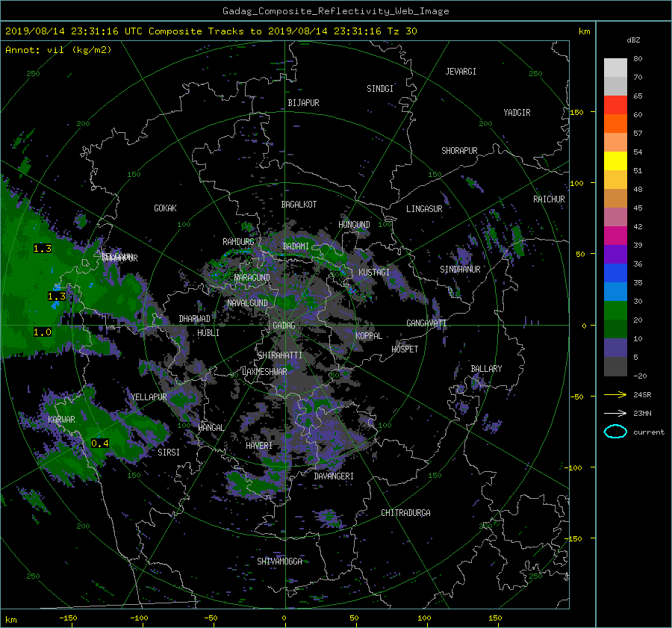Select the yellow 51-54 dBZ legend swatch

(x=615, y=161)
